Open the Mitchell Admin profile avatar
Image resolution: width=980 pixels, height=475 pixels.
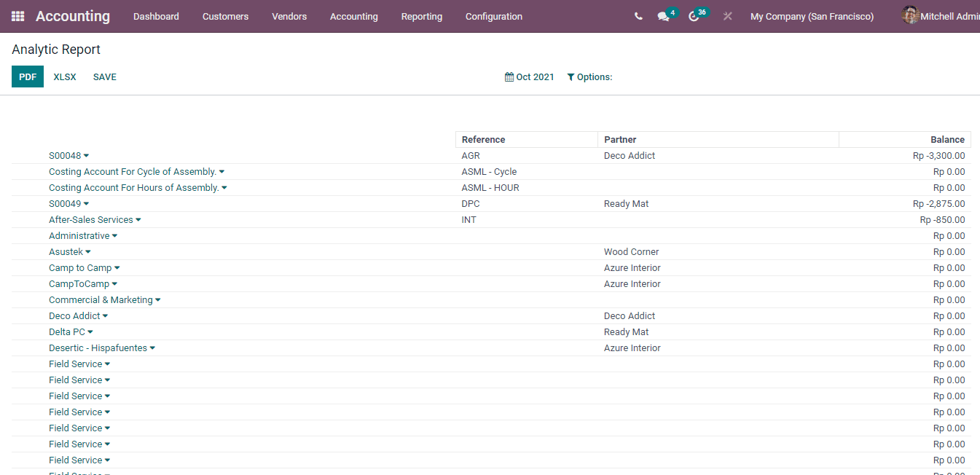tap(910, 15)
